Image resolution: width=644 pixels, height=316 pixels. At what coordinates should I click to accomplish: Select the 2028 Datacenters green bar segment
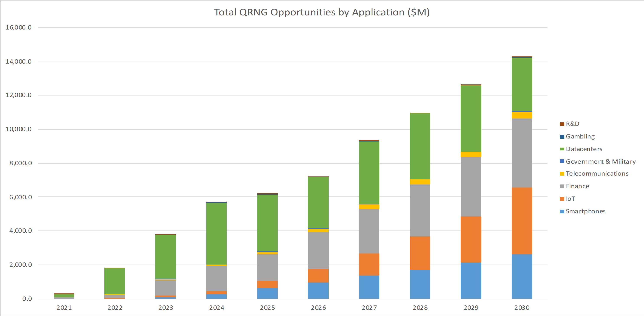(x=420, y=146)
